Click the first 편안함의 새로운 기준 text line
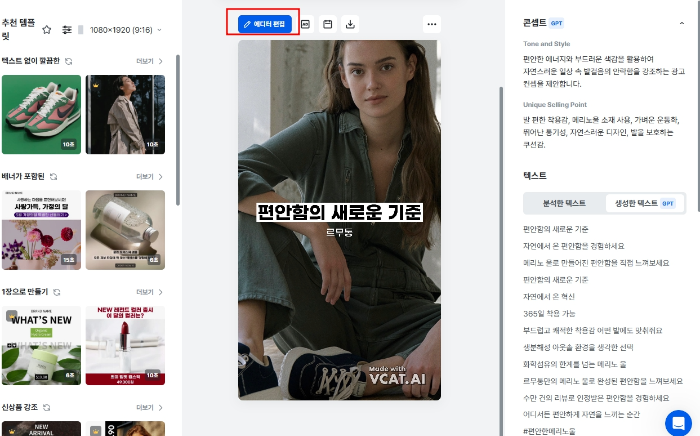The height and width of the screenshot is (436, 700). click(x=556, y=229)
